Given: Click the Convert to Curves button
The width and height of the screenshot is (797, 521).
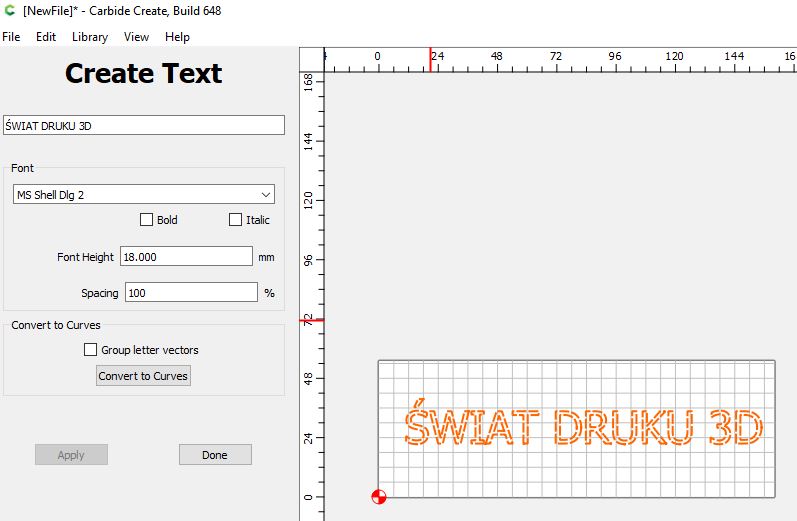Looking at the screenshot, I should [143, 376].
